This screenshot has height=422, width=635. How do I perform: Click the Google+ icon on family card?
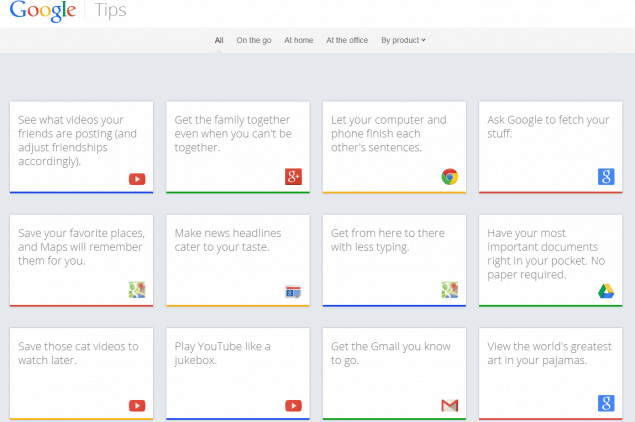point(293,177)
